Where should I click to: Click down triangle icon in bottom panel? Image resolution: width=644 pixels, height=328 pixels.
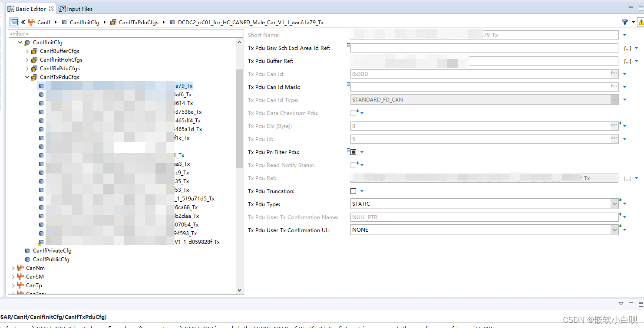click(x=621, y=304)
